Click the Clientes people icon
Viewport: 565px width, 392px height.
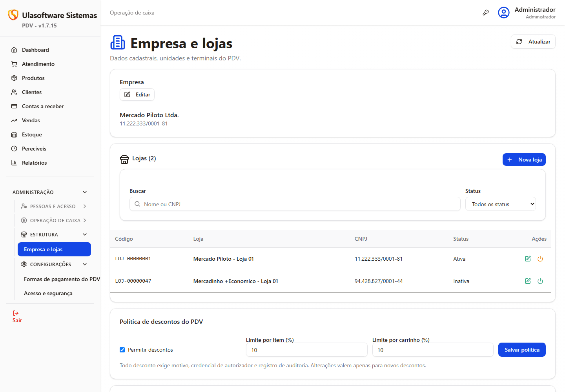(x=14, y=92)
